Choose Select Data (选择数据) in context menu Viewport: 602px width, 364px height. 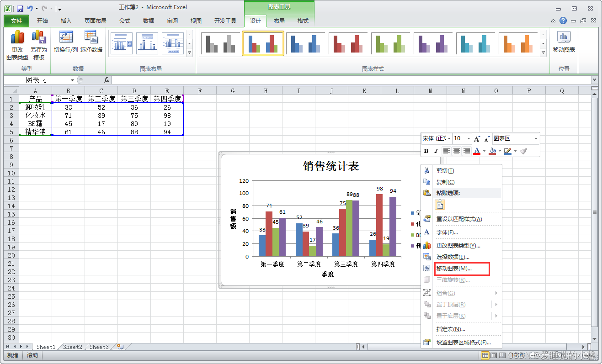(x=461, y=257)
